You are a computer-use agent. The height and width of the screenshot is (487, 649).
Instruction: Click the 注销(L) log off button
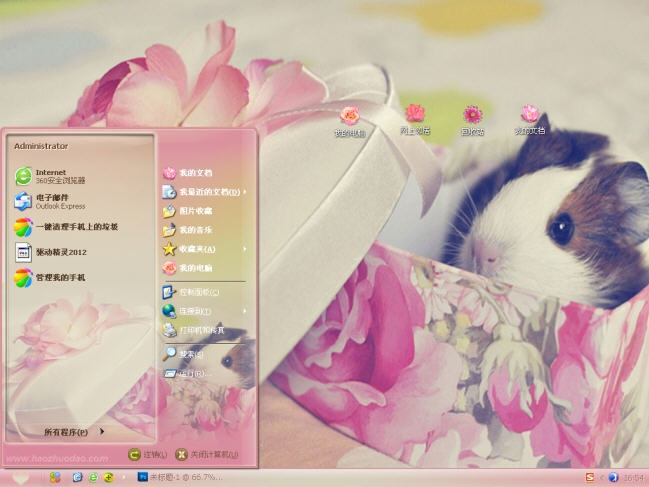point(148,454)
